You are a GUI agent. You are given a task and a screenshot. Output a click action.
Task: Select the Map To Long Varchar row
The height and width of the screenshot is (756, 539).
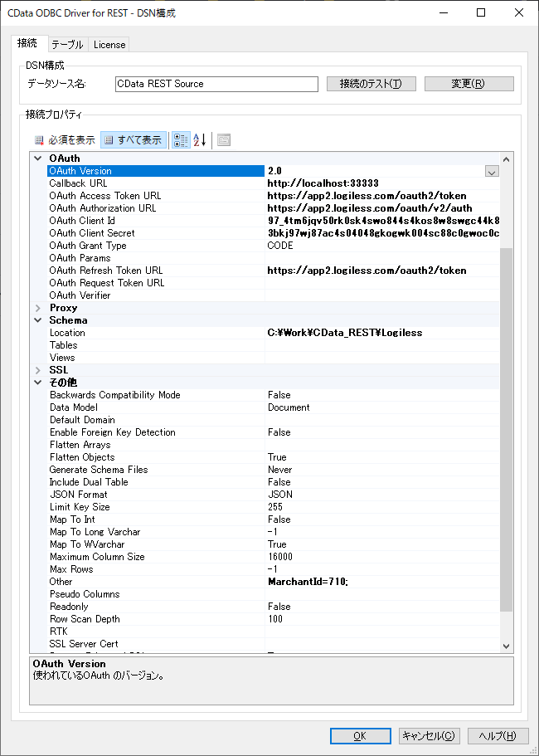[274, 532]
